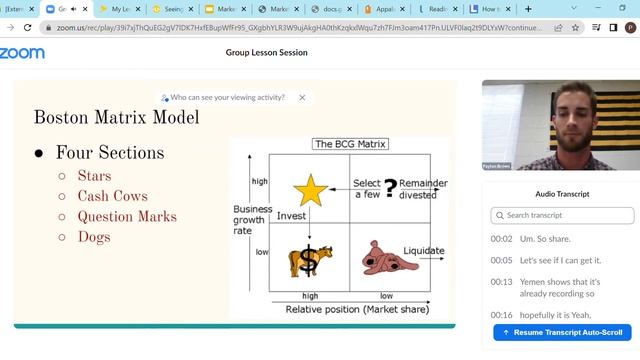Click the browser address bar URL

(299, 28)
